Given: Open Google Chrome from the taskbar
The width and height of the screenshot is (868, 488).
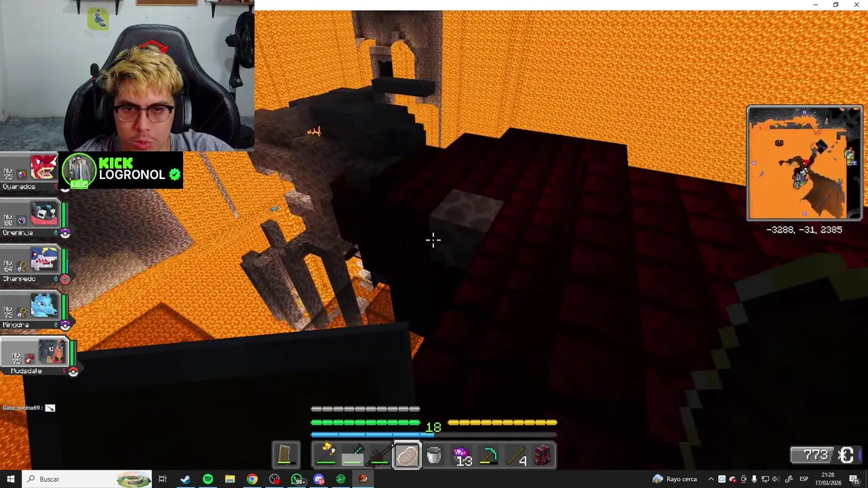Looking at the screenshot, I should coord(252,479).
